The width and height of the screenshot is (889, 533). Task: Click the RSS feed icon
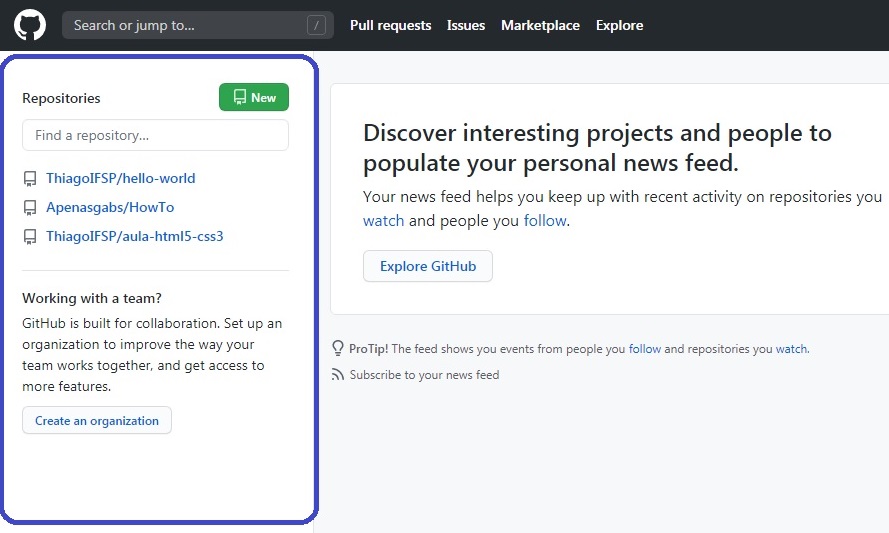coord(338,375)
